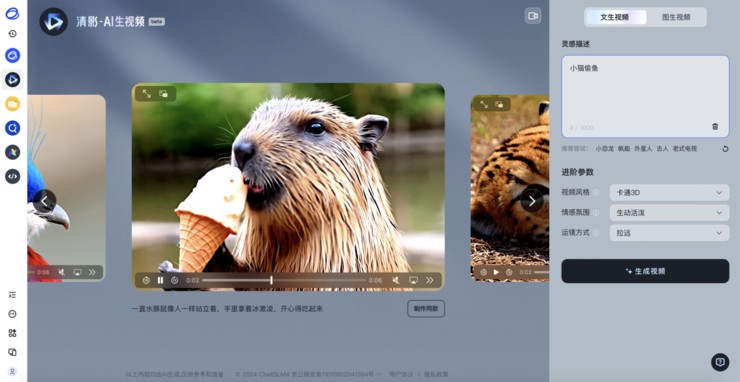740x382 pixels.
Task: Open the history clock icon in sidebar
Action: click(x=13, y=34)
